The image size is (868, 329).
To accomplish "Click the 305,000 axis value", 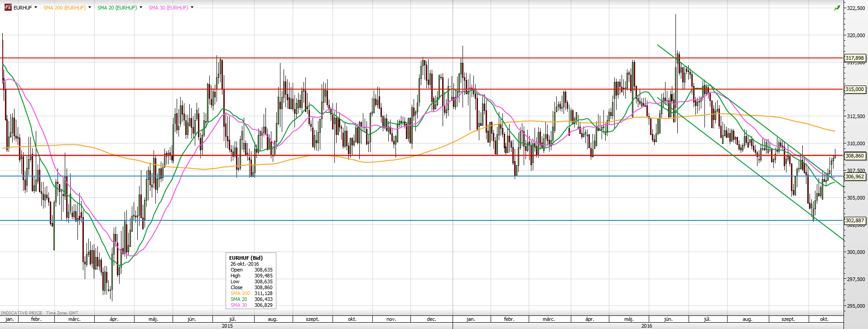I will 856,198.
